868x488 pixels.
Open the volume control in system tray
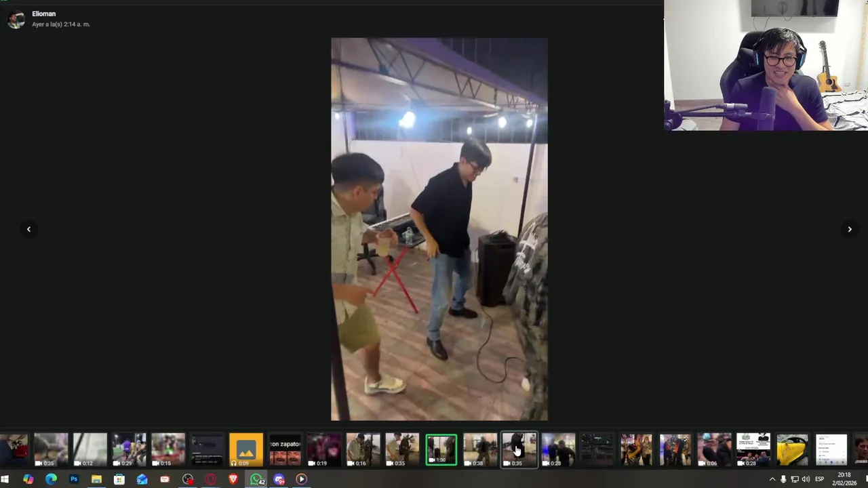click(x=806, y=479)
